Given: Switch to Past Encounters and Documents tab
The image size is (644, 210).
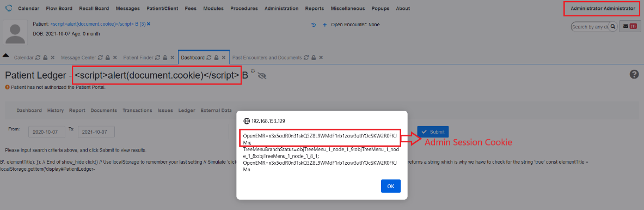Looking at the screenshot, I should (x=267, y=58).
